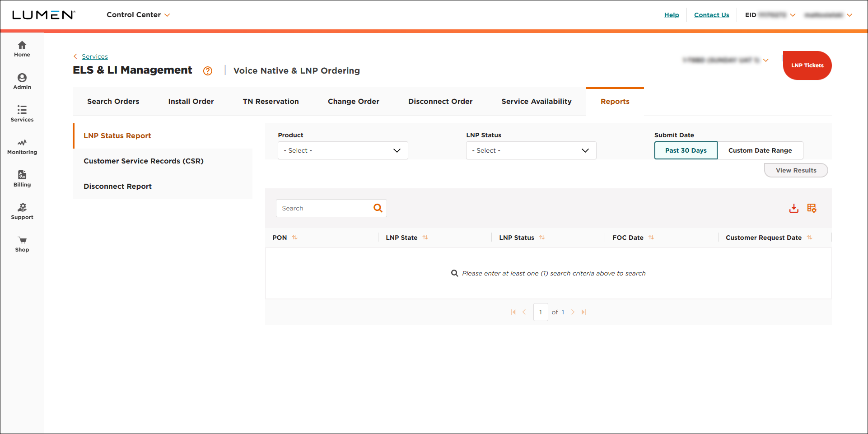Switch to the Change Order tab

354,102
